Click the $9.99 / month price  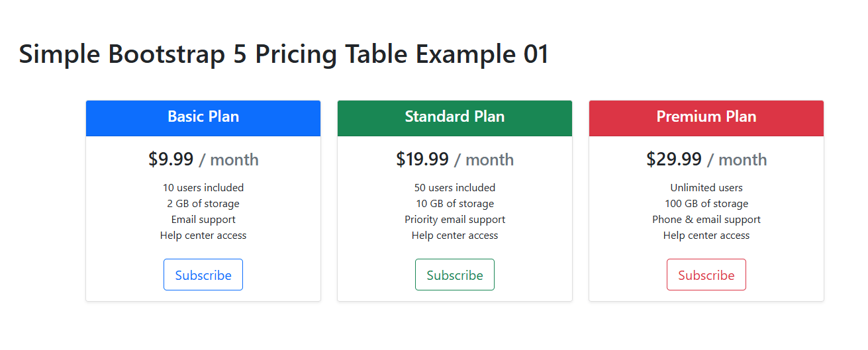coord(203,159)
